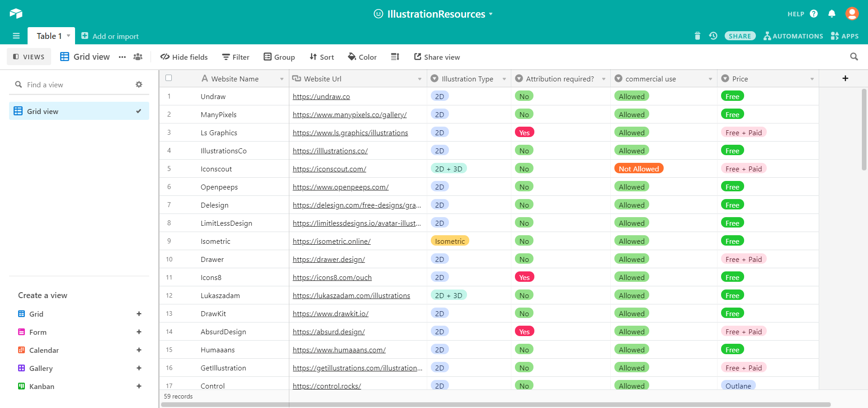868x408 pixels.
Task: Choose Gallery under Create a view
Action: tap(41, 368)
